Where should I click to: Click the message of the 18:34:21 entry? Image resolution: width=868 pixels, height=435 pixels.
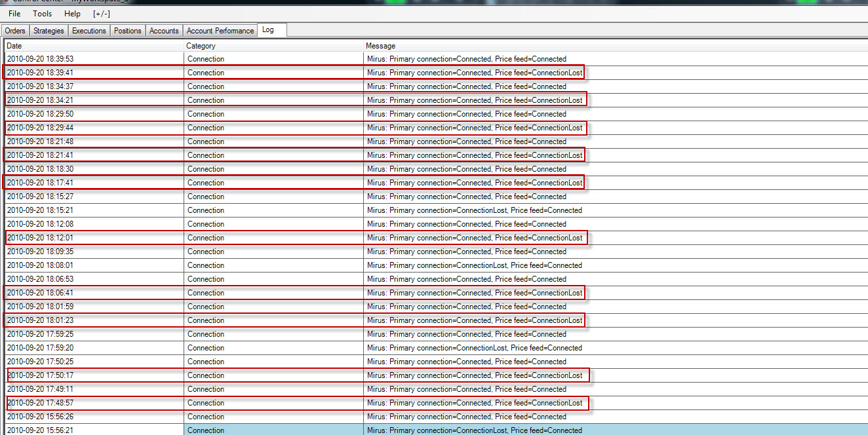[x=475, y=100]
